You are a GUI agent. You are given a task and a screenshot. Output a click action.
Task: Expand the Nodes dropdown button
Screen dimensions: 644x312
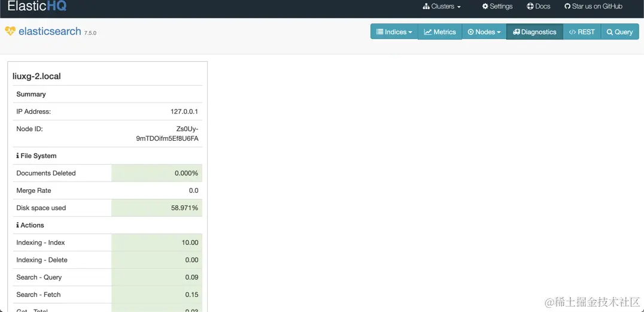point(484,32)
